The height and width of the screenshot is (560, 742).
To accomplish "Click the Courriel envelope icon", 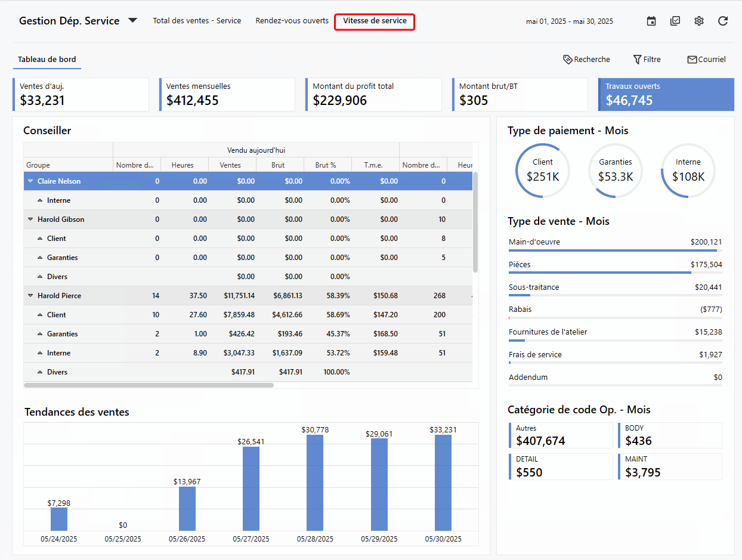I will coord(692,60).
